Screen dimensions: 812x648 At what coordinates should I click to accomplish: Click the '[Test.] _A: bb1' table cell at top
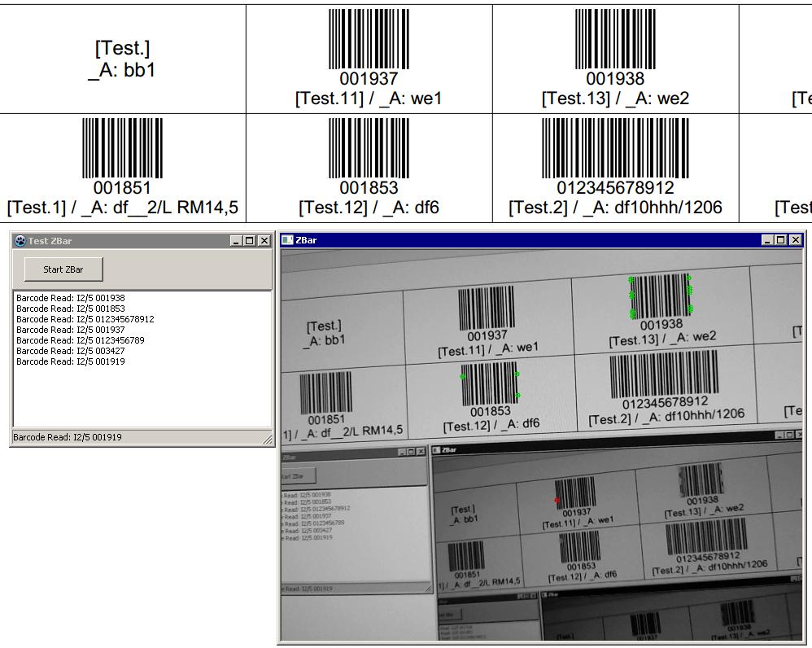click(x=122, y=59)
